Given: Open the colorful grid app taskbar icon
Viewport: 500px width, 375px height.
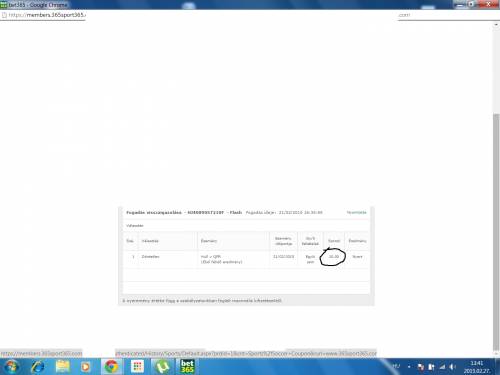Looking at the screenshot, I should (x=137, y=367).
